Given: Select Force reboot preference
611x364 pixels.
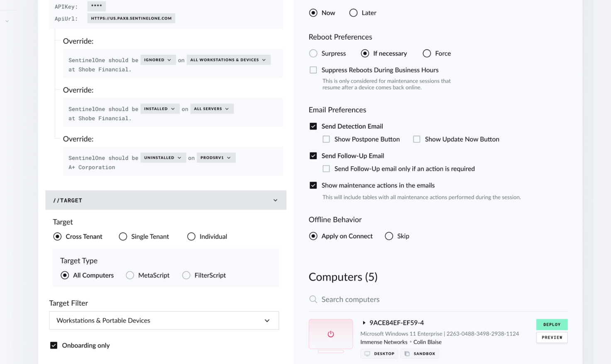Looking at the screenshot, I should [x=427, y=53].
